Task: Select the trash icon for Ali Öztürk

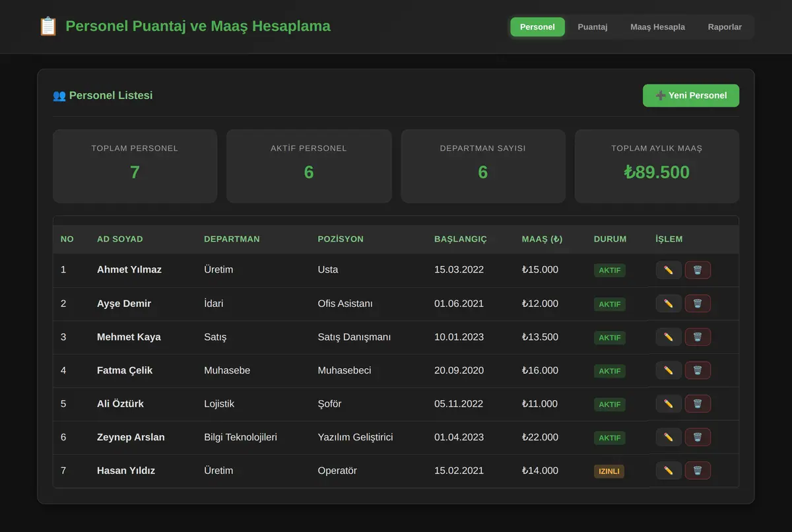Action: coord(698,403)
